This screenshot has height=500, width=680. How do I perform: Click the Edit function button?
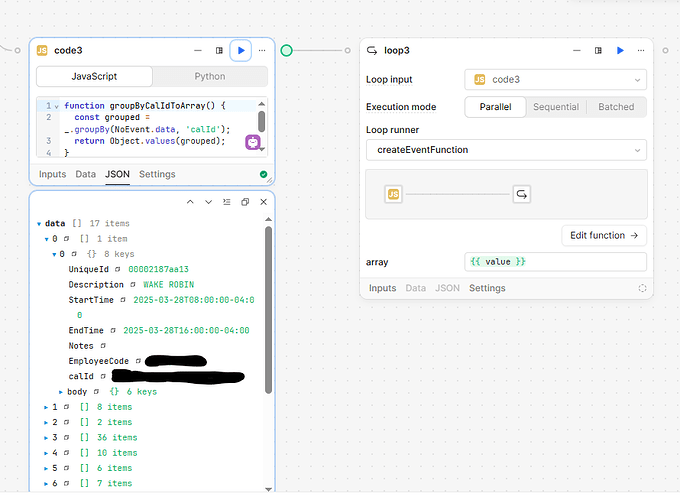pos(604,235)
